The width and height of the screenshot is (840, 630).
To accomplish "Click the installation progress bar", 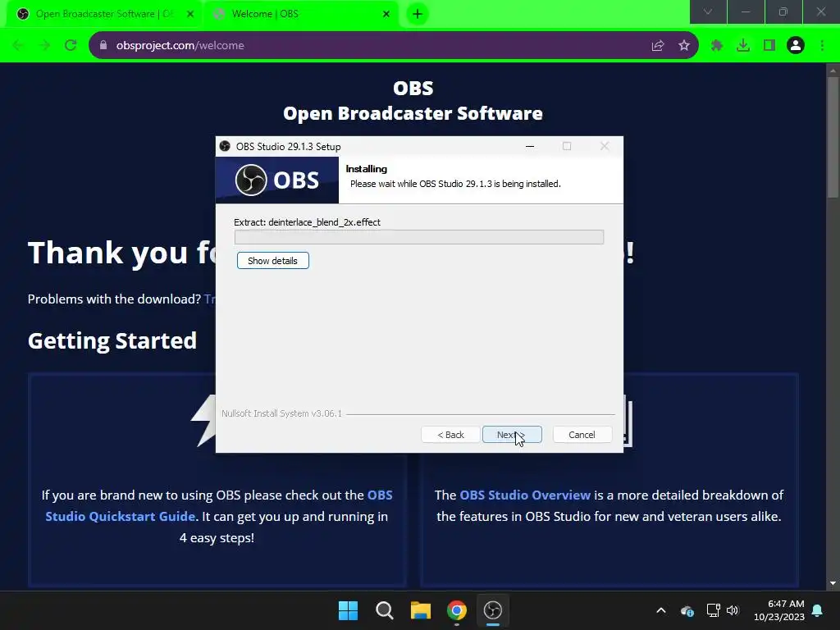I will (419, 237).
